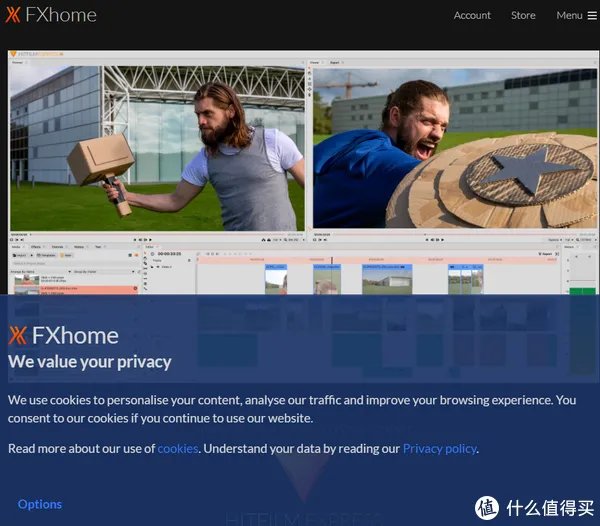
Task: Click the timeline playhead marker
Action: click(332, 259)
